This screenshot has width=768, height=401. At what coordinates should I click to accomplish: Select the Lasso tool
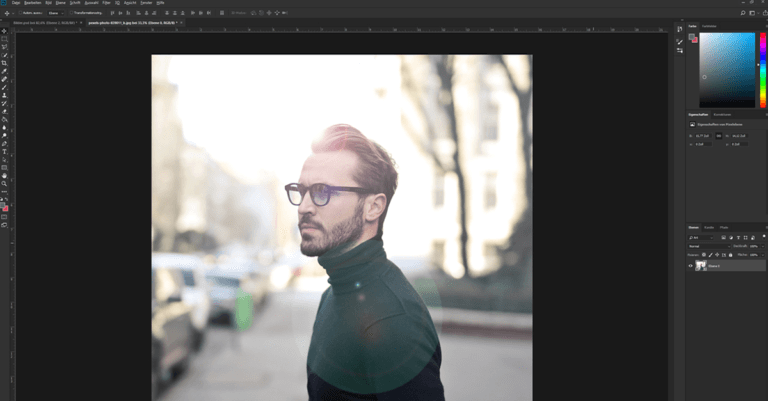[4, 46]
